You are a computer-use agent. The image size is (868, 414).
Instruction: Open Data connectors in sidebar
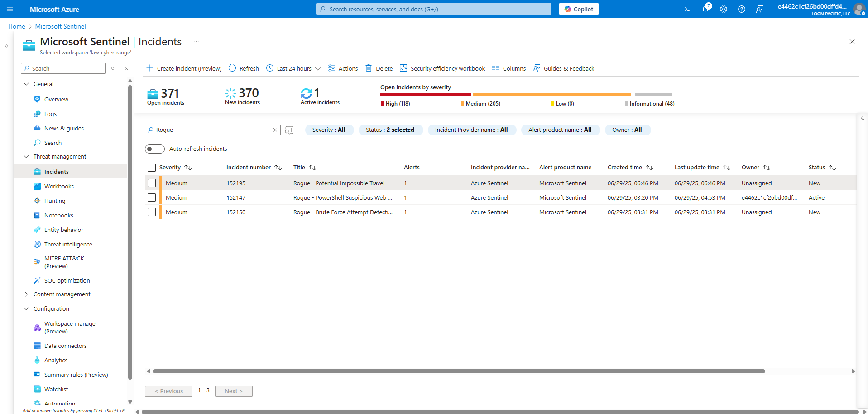[x=65, y=346]
